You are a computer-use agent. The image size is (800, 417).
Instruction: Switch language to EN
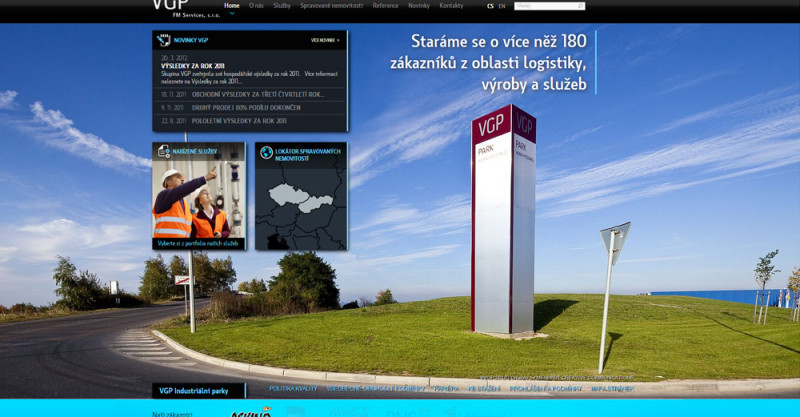click(x=502, y=6)
